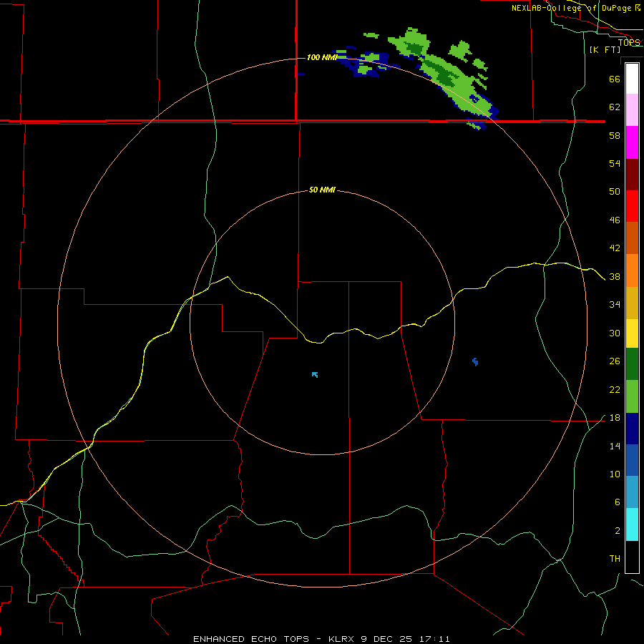
Task: Select the [K FT] units label
Action: (605, 49)
